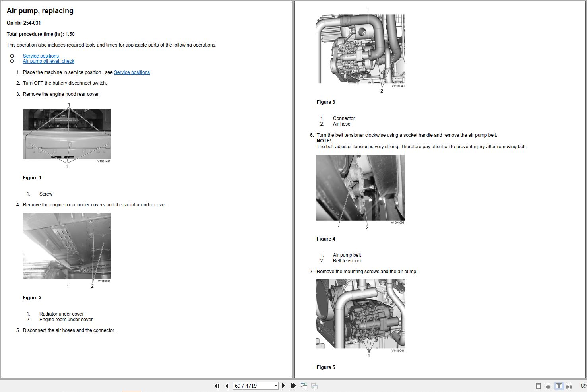
Task: Open the Service positions link in the bullet list
Action: 41,56
